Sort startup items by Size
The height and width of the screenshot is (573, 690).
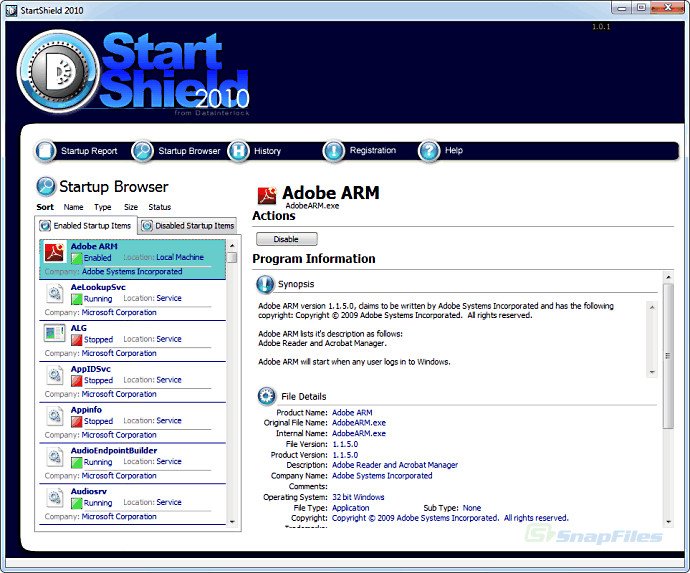point(131,207)
